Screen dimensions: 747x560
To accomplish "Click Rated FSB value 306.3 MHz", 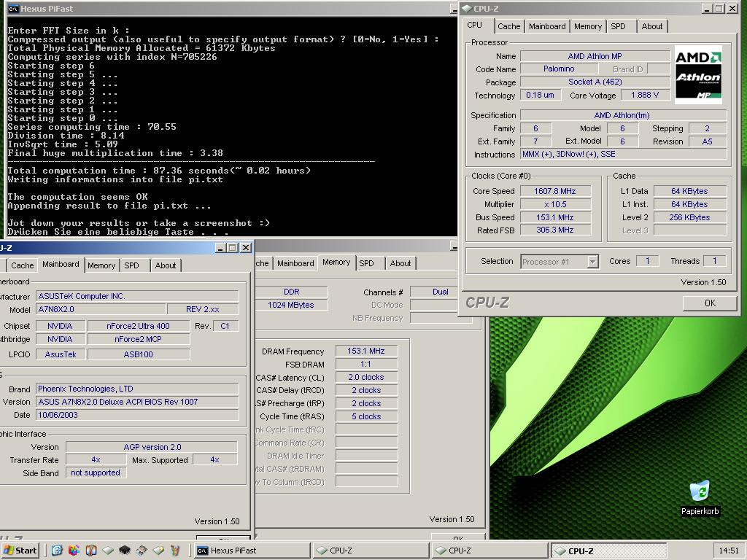I will pyautogui.click(x=555, y=230).
